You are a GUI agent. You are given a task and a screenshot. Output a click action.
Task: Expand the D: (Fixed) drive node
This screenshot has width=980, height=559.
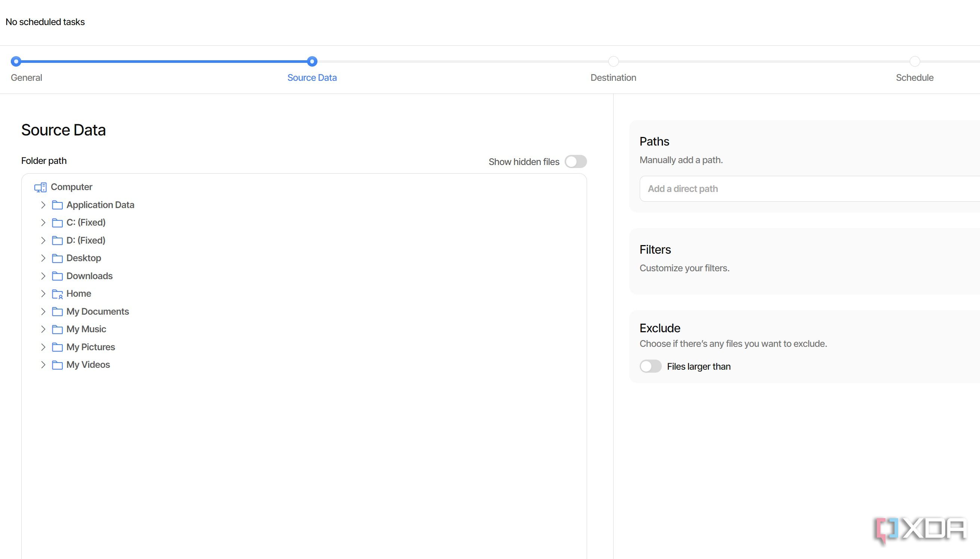43,240
